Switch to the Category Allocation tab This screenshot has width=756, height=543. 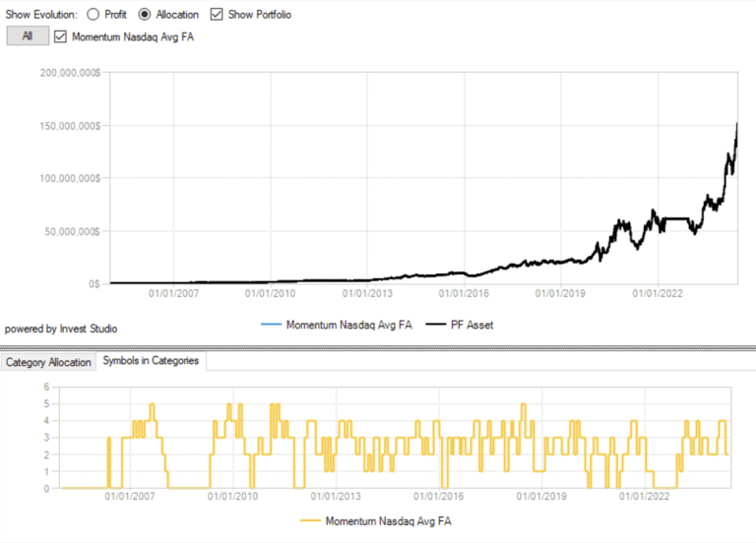[x=48, y=362]
